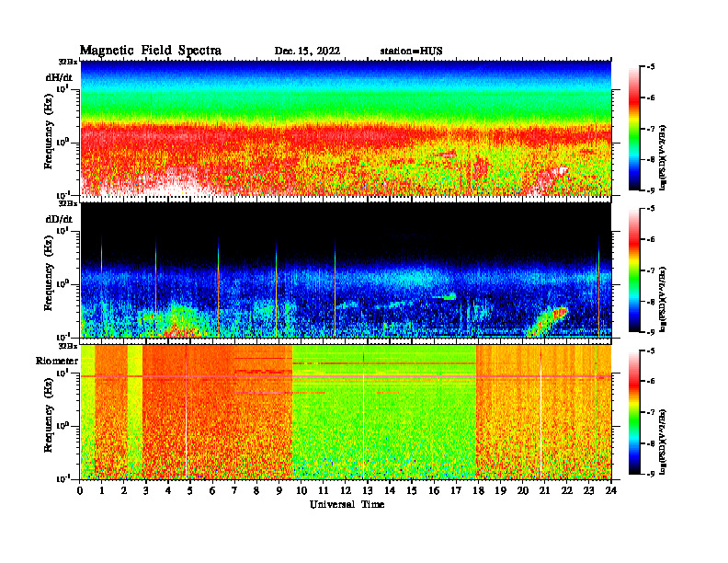Click hour label '17' on the time axis
728x563 pixels.
(x=456, y=491)
